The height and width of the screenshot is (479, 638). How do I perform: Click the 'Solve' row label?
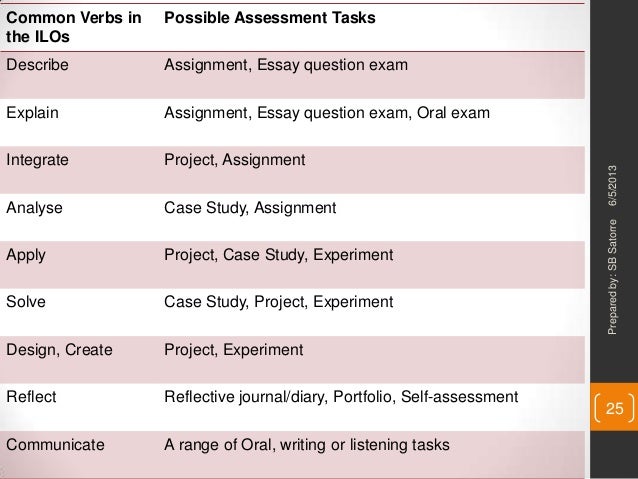click(x=26, y=302)
